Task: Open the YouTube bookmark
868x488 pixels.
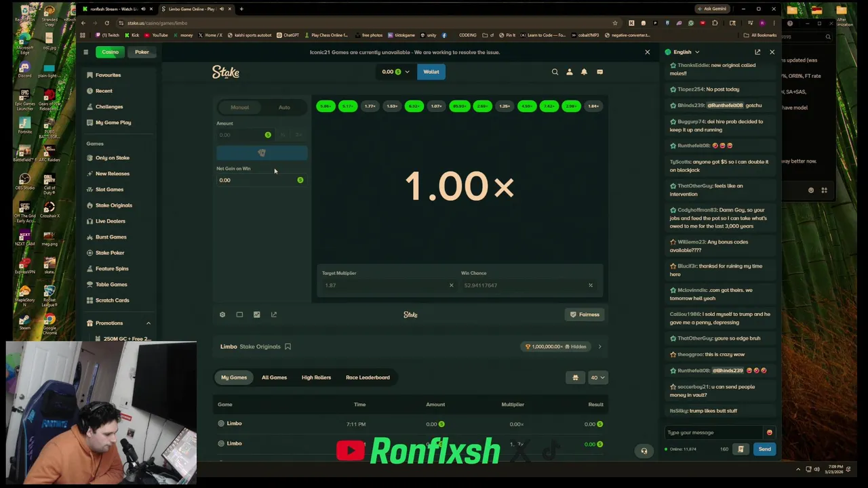Action: point(156,35)
